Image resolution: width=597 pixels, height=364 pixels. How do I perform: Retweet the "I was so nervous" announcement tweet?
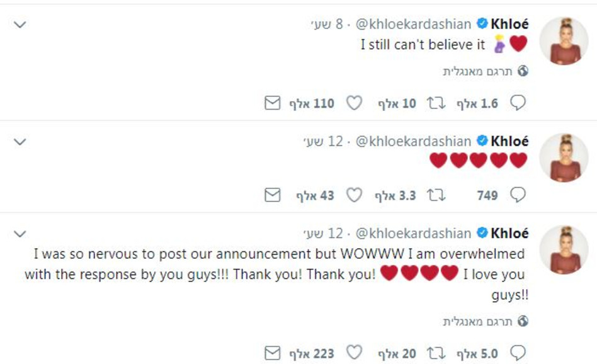pyautogui.click(x=436, y=353)
